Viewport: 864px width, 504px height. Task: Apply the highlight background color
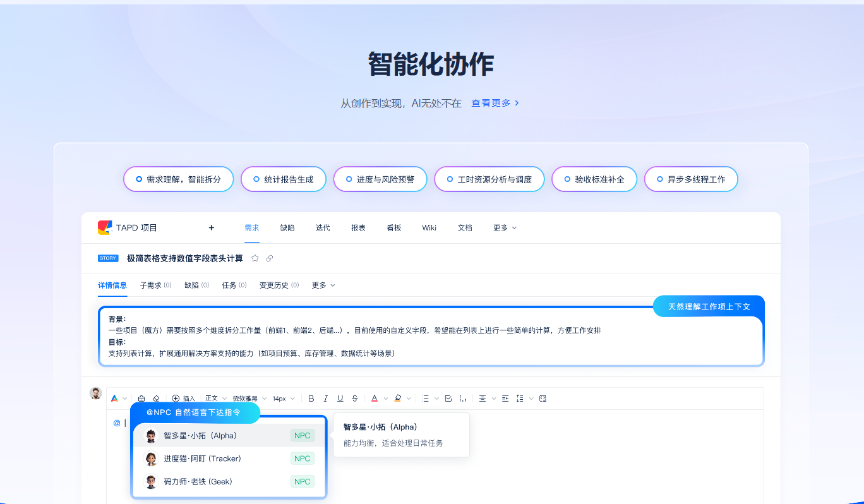point(398,399)
